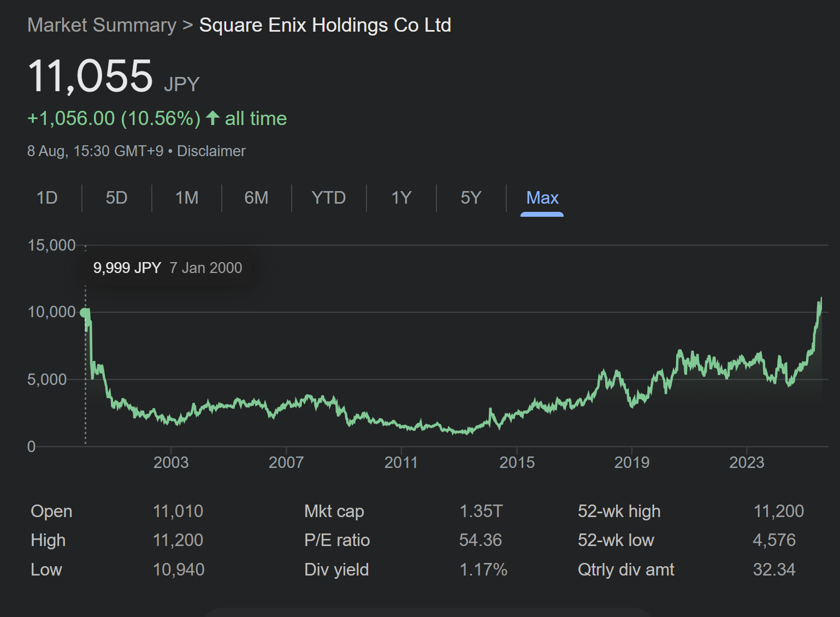Click the 52-wk low value 4,576
840x617 pixels.
[774, 540]
